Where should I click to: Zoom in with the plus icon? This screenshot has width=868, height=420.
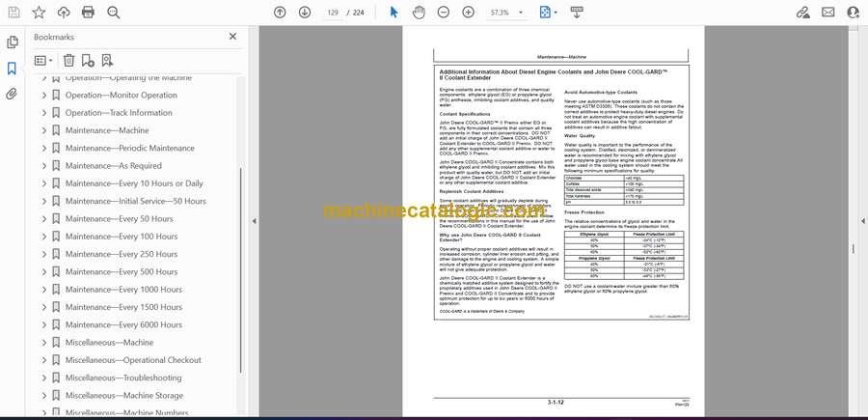[x=469, y=13]
